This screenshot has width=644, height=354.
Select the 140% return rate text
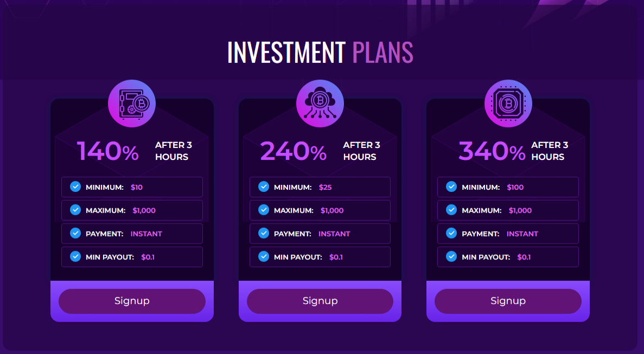click(107, 151)
